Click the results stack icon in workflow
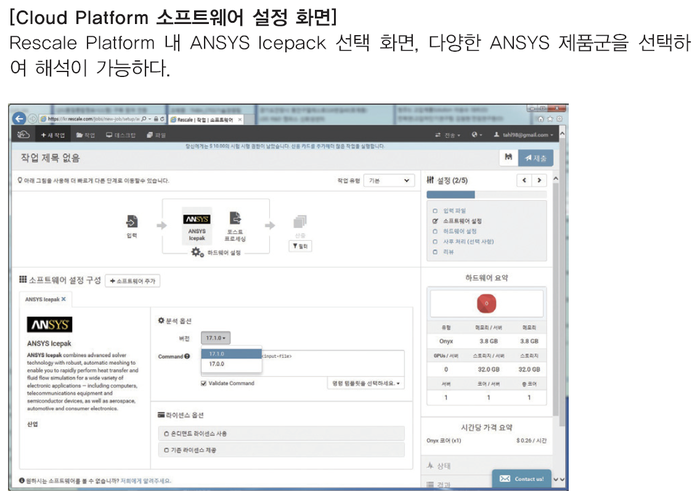The height and width of the screenshot is (502, 700). point(300,222)
